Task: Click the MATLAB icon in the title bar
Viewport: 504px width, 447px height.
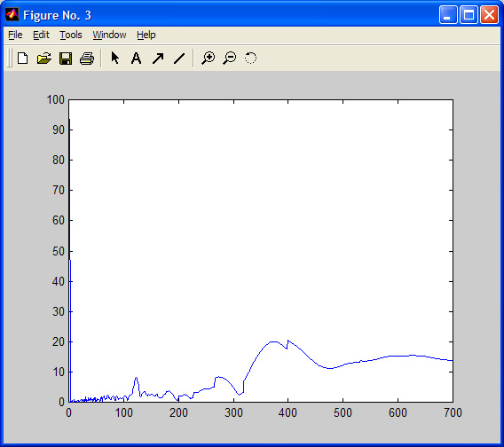Action: 12,14
